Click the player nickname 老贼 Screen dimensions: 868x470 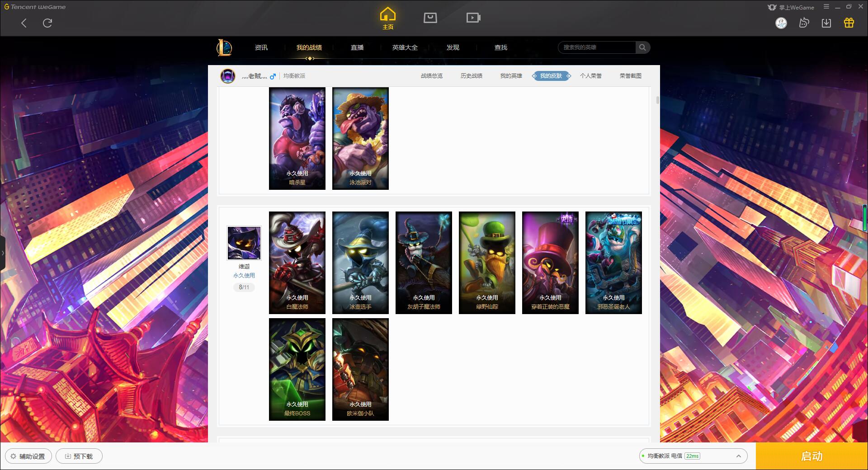[254, 76]
